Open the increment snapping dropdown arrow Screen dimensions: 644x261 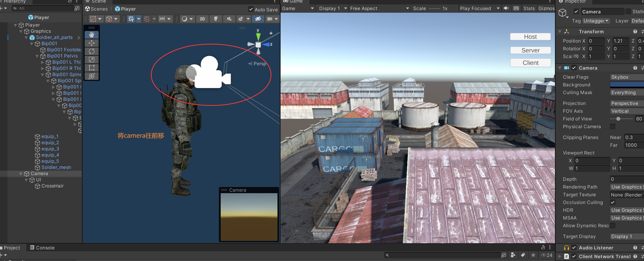(169, 19)
